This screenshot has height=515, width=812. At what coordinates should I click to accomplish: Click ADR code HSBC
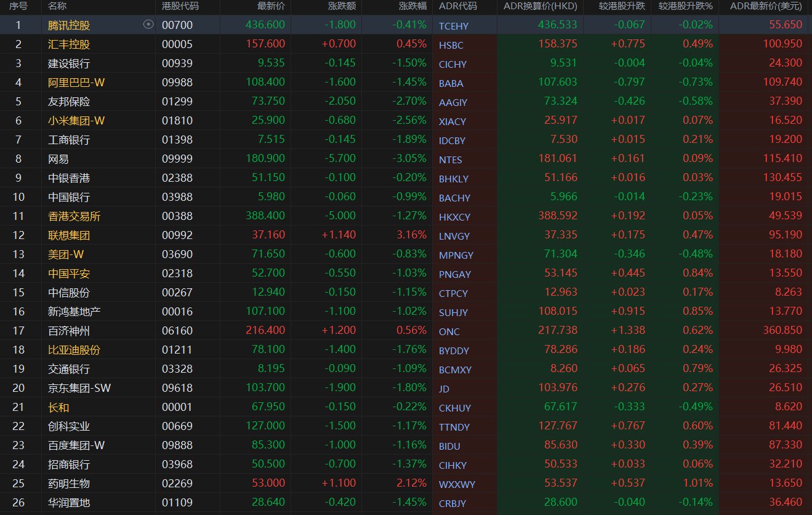coord(451,46)
